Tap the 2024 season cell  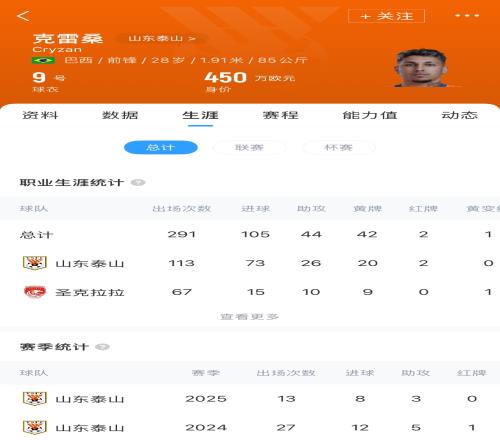(206, 427)
